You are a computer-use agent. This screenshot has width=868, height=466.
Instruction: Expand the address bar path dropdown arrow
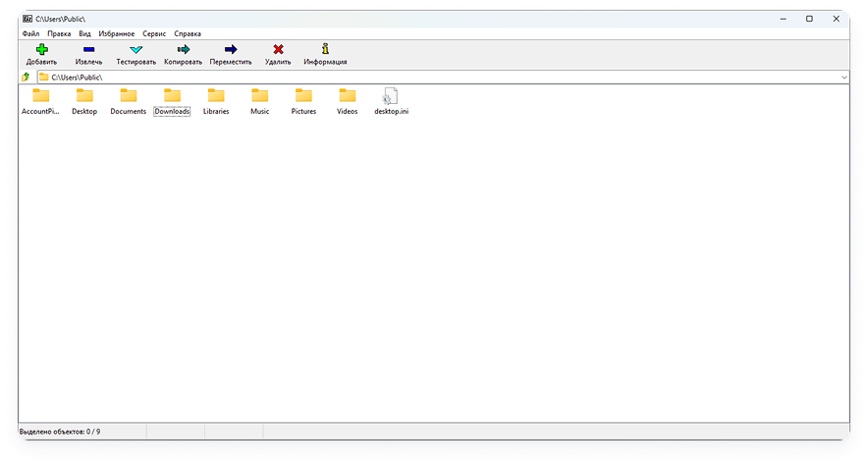point(843,78)
